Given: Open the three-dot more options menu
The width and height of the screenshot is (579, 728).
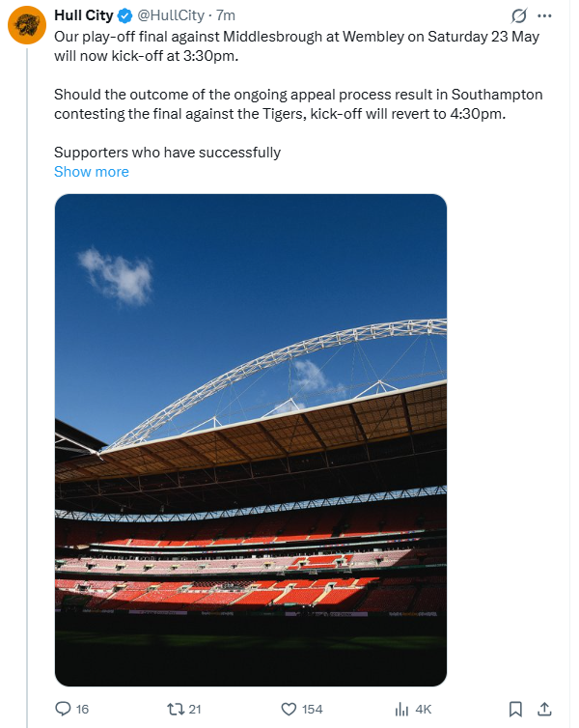Looking at the screenshot, I should tap(544, 15).
